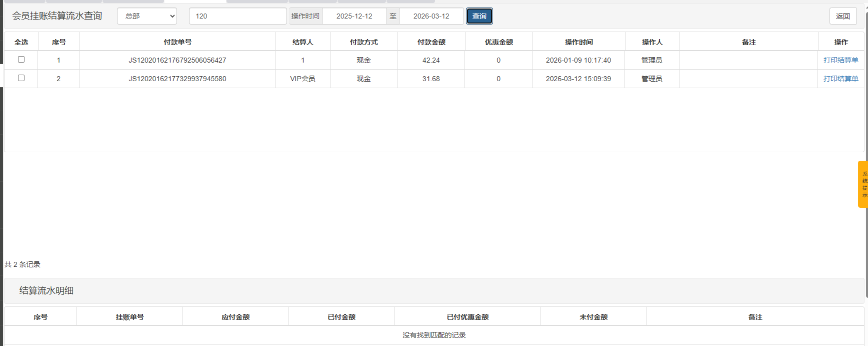The height and width of the screenshot is (346, 868).
Task: Open the end date field 2026-03-12
Action: [431, 16]
